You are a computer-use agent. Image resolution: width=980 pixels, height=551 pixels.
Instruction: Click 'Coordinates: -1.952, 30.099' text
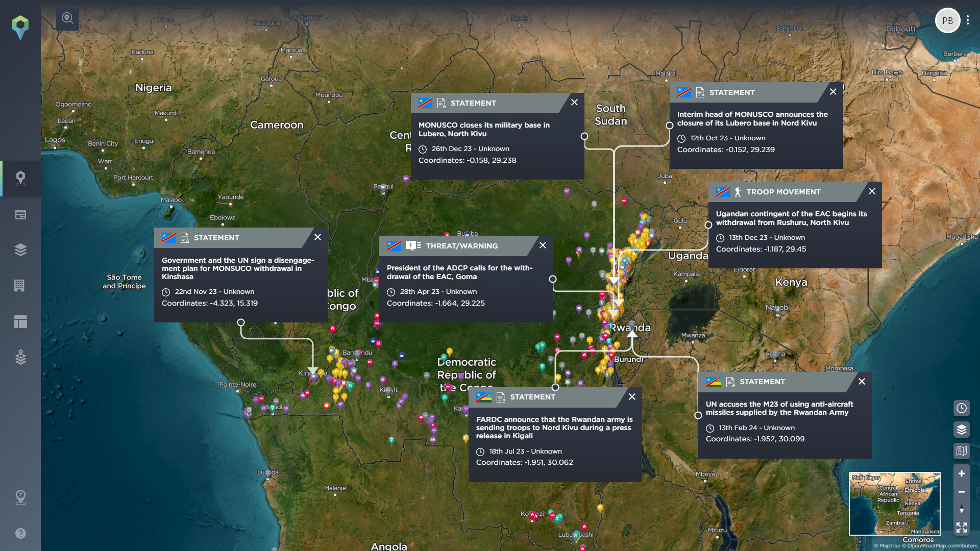click(x=755, y=439)
